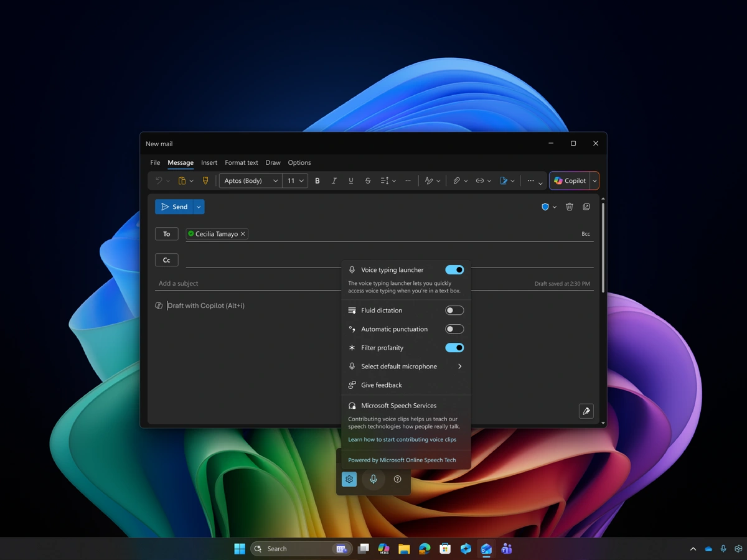Disable Filter profanity toggle

coord(454,348)
